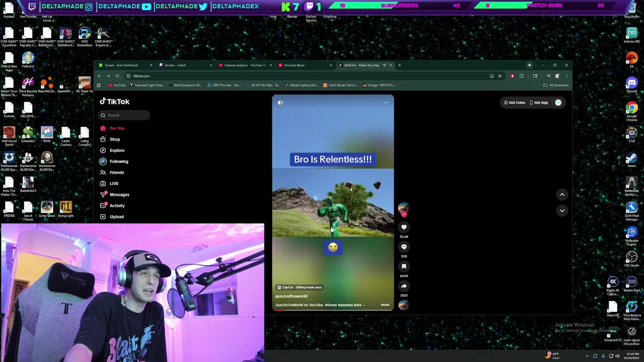This screenshot has width=644, height=362.
Task: Open taskbar weather widget
Action: 552,356
